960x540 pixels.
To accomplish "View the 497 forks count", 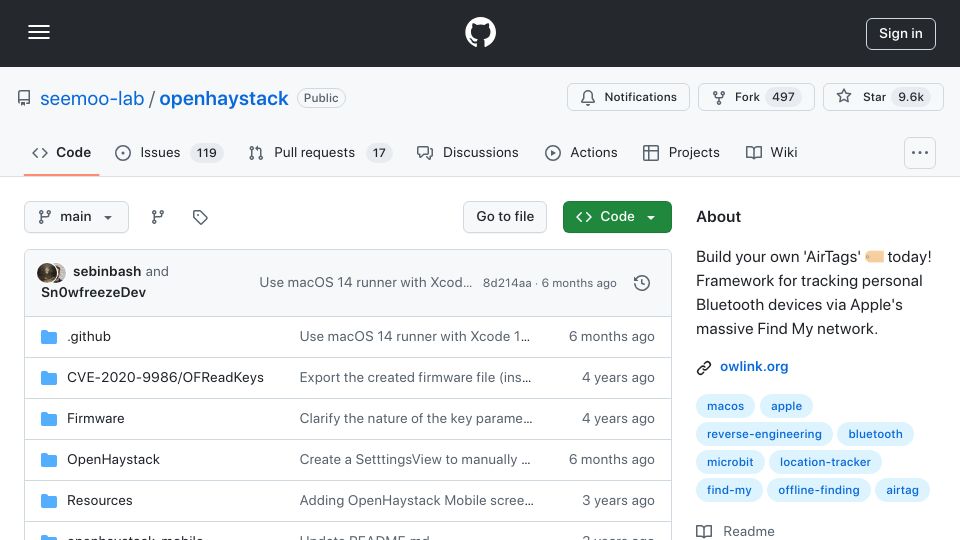I will point(783,97).
